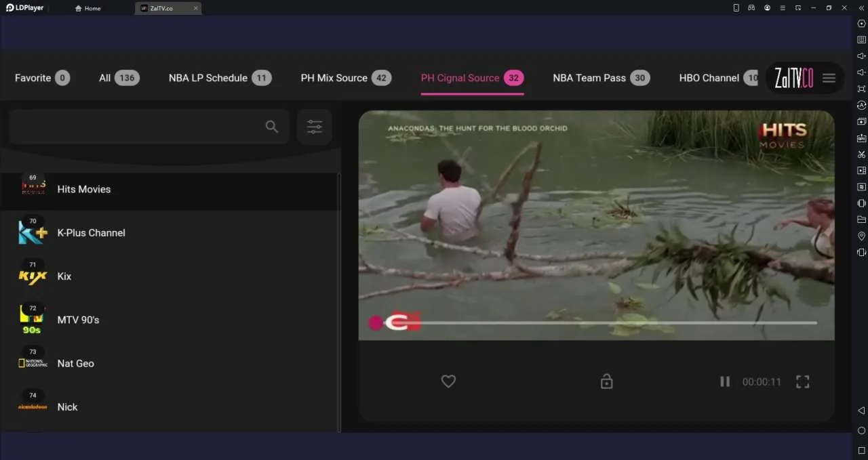
Task: Increase LDPlayer volume
Action: (x=861, y=56)
